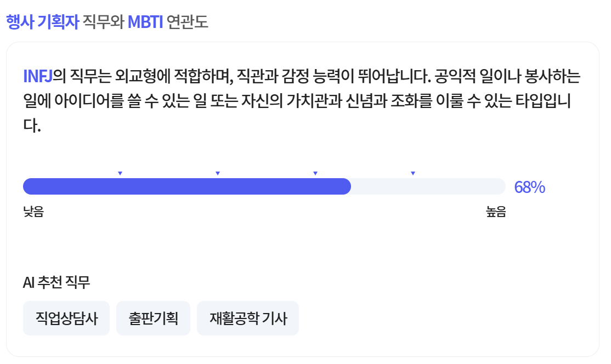Image resolution: width=611 pixels, height=364 pixels.
Task: Click the third triangle marker from the left
Action: point(315,173)
